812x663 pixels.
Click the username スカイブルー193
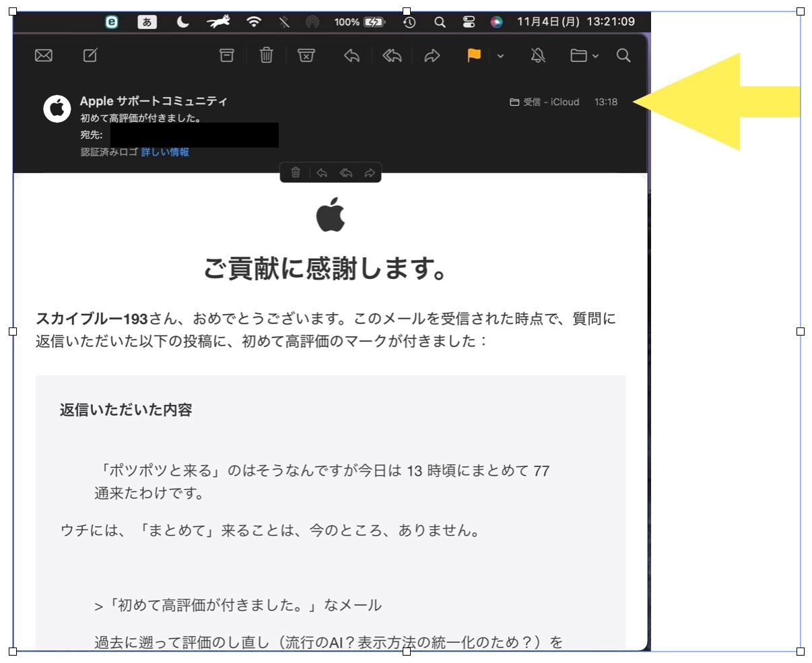[92, 318]
